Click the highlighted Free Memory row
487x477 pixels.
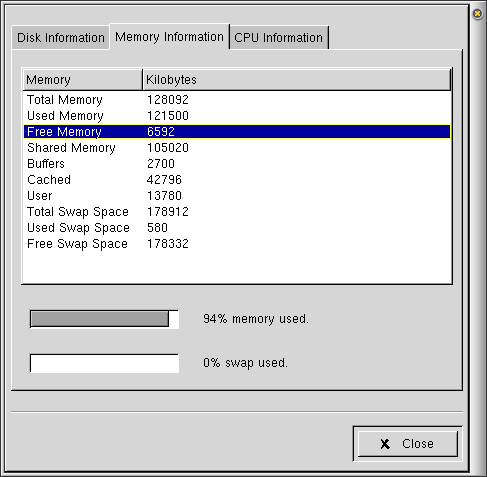pyautogui.click(x=237, y=132)
